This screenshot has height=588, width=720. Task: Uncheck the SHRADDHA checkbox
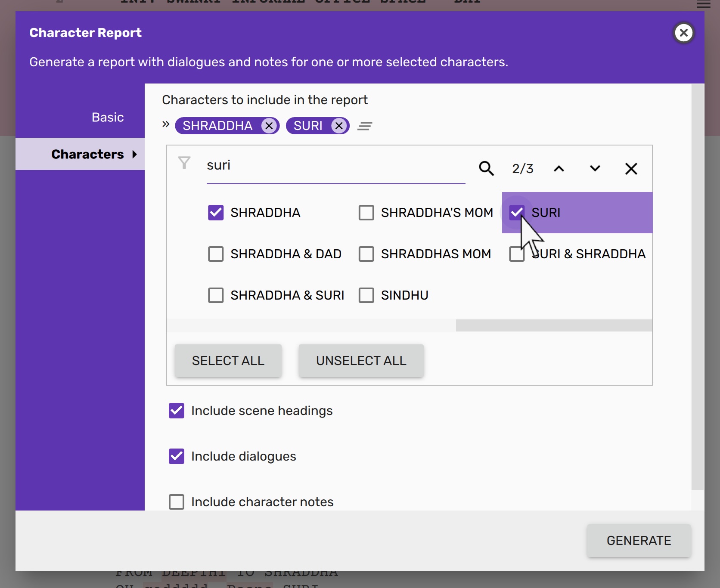point(216,213)
